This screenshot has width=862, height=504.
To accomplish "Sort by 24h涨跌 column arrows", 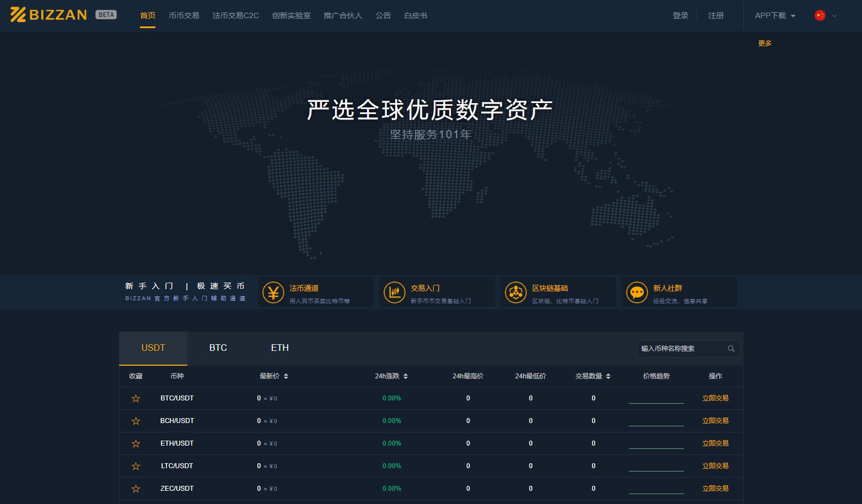I will [x=406, y=376].
